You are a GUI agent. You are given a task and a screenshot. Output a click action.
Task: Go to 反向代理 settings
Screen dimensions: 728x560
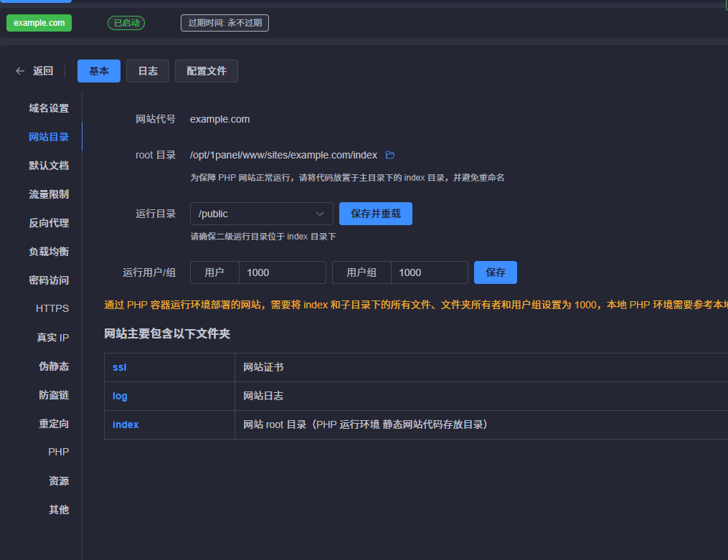49,223
